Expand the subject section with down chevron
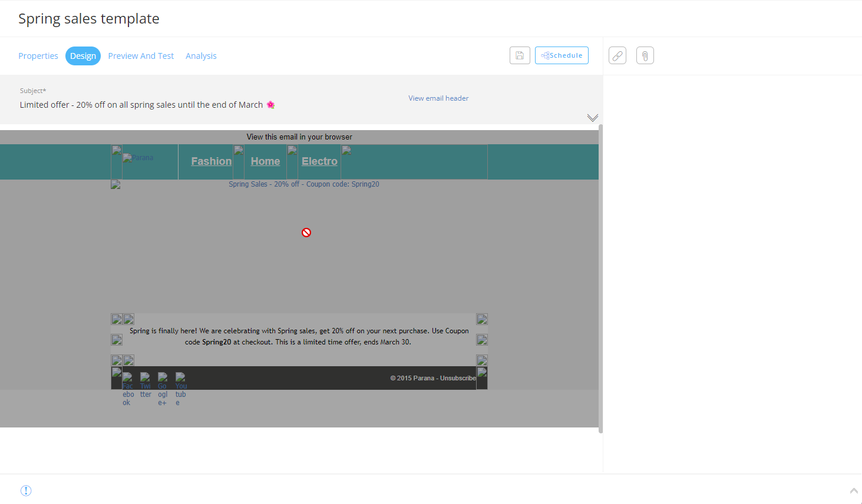This screenshot has width=862, height=504. (592, 118)
